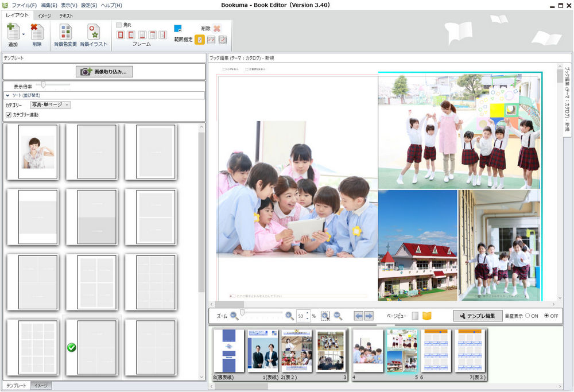Viewport: 574px width, 392px height.
Task: Select the first frame style icon
Action: [121, 35]
